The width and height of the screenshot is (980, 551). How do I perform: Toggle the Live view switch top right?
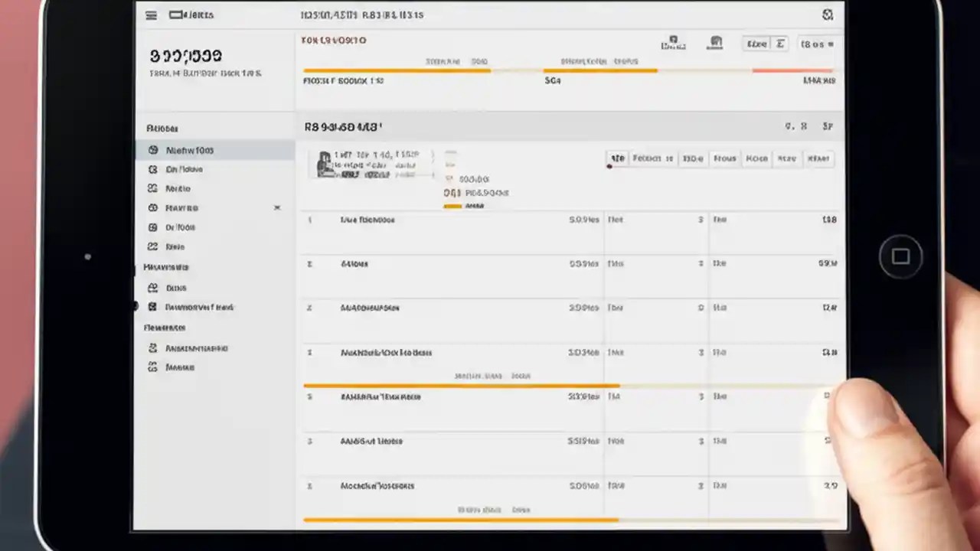(x=758, y=44)
